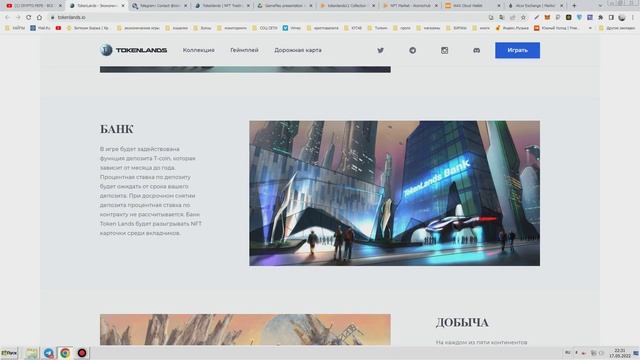Open the Extensions puzzle-piece menu

[600, 17]
